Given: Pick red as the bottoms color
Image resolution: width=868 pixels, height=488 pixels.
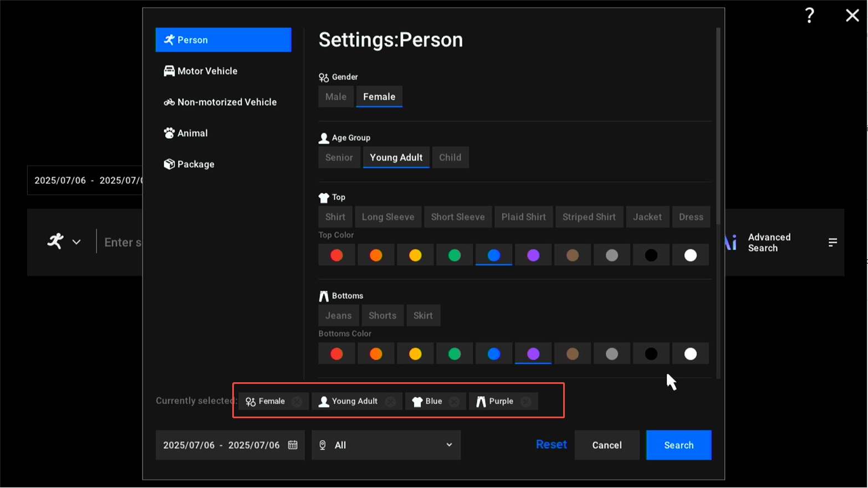Looking at the screenshot, I should click(x=336, y=354).
